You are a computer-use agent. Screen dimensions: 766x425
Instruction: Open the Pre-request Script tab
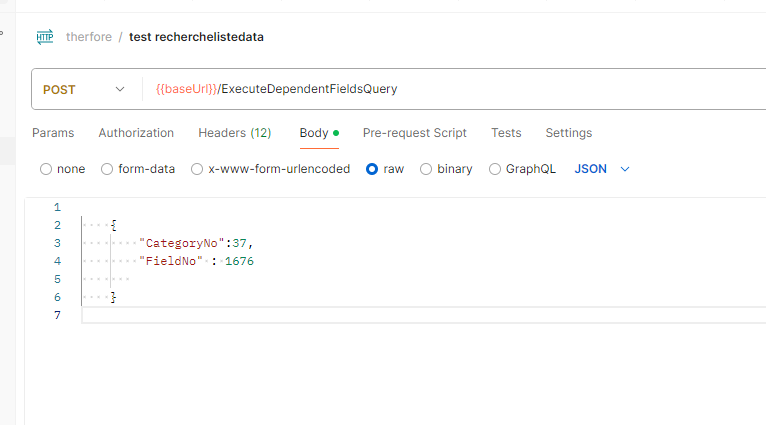tap(415, 133)
